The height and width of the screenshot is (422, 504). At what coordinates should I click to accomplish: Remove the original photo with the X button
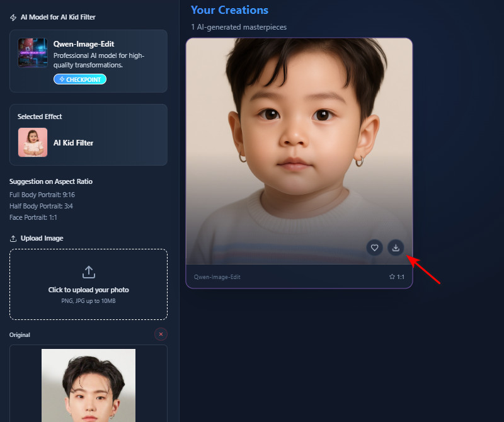[x=161, y=334]
